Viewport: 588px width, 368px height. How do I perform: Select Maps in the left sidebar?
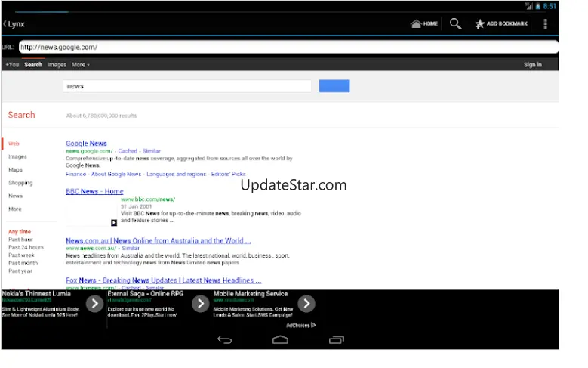[15, 170]
